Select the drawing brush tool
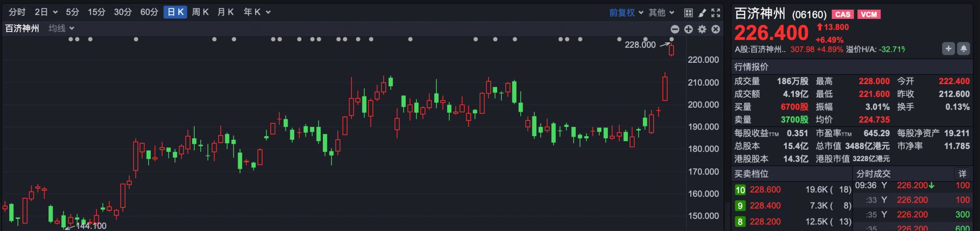 tap(702, 12)
